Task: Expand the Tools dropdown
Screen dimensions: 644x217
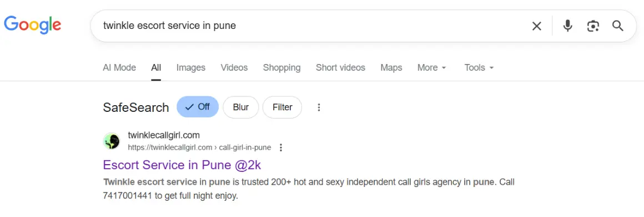Action: [479, 67]
